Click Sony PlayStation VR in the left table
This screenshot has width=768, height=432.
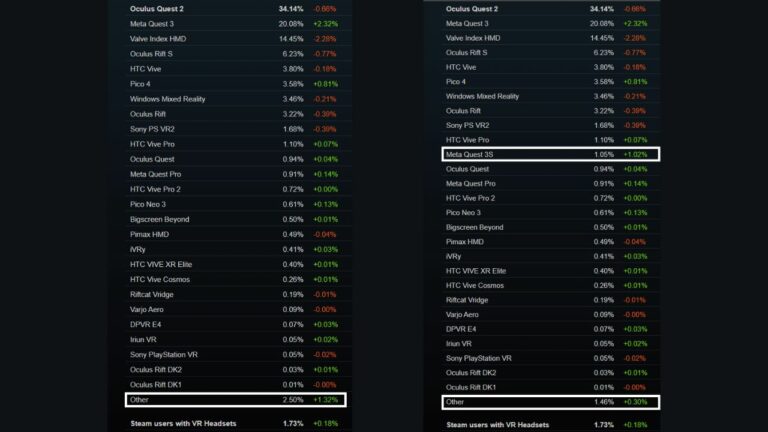pos(165,354)
